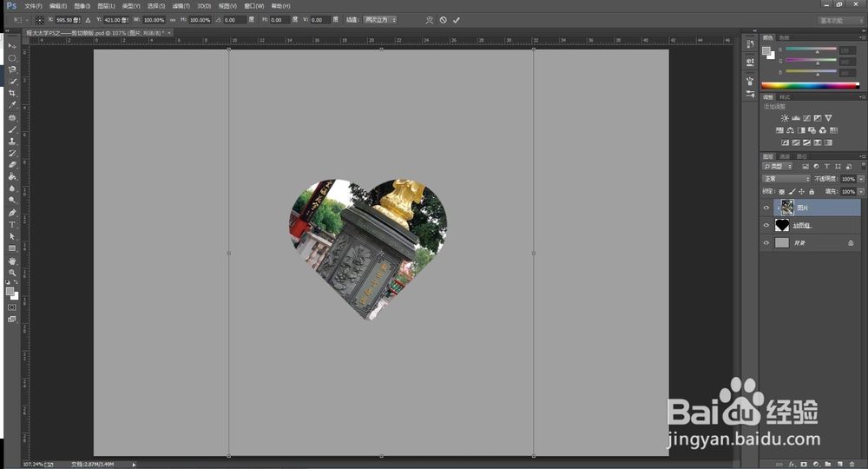Viewport: 868px width, 469px height.
Task: Select the Lasso tool
Action: coord(12,69)
